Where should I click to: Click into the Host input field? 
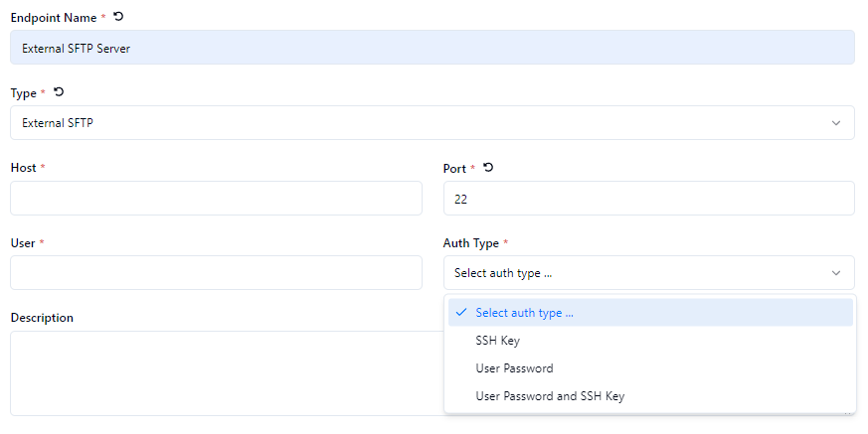pos(216,199)
